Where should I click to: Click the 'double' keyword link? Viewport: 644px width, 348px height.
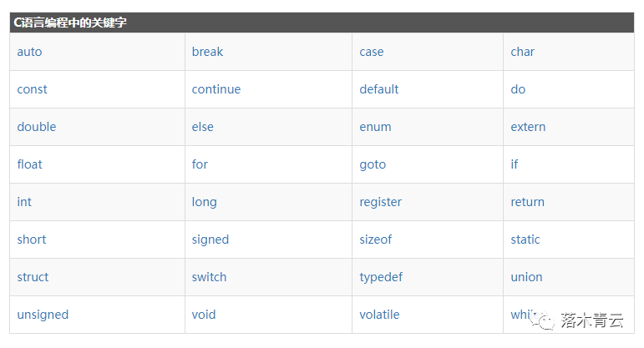[37, 127]
